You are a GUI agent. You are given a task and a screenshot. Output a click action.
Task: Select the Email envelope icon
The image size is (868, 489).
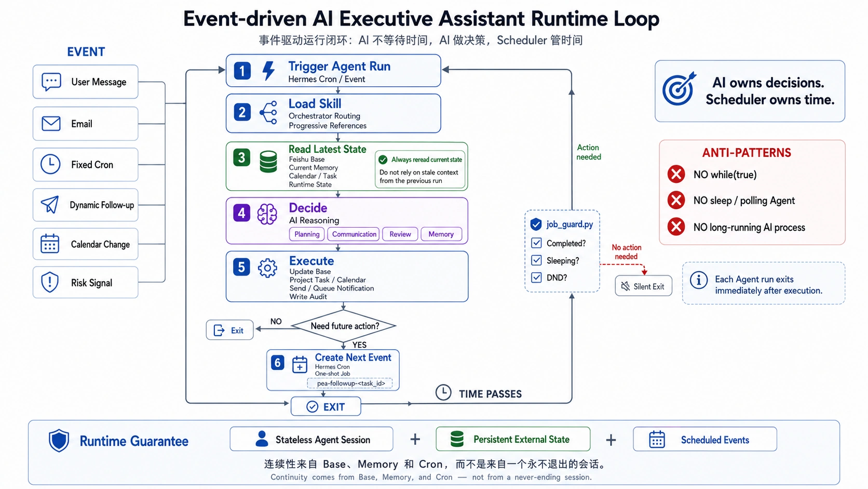click(x=51, y=124)
